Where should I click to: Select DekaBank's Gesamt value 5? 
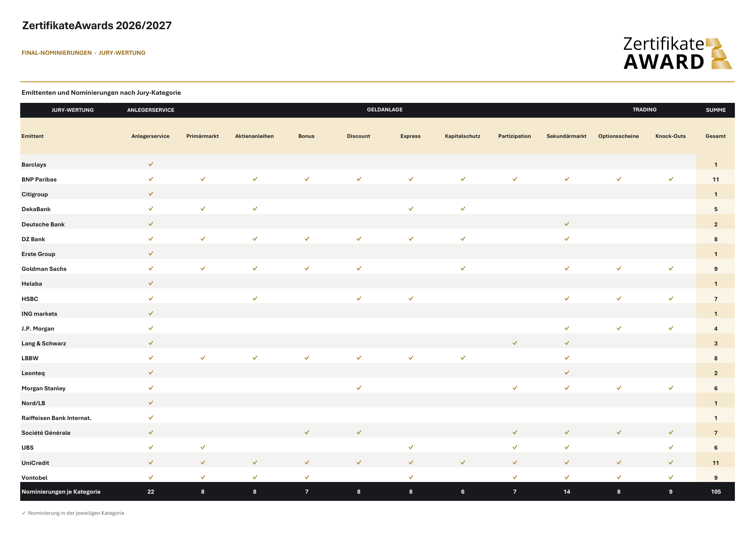pyautogui.click(x=716, y=209)
